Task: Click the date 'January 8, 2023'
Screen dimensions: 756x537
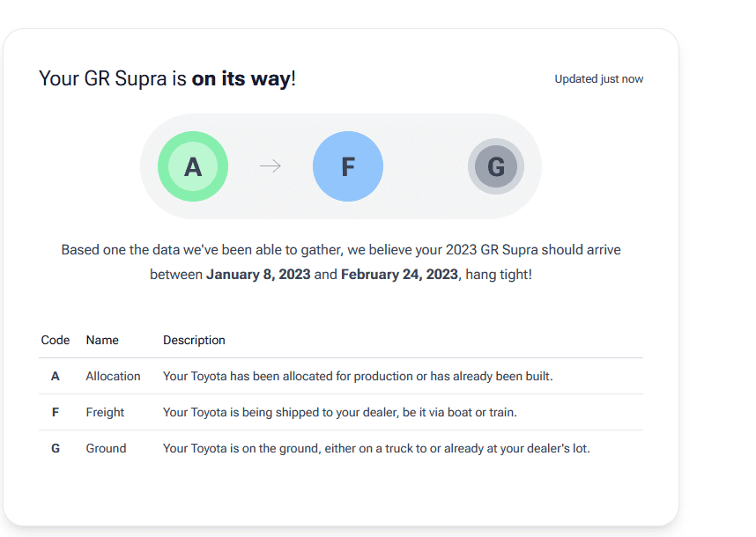Action: [258, 275]
